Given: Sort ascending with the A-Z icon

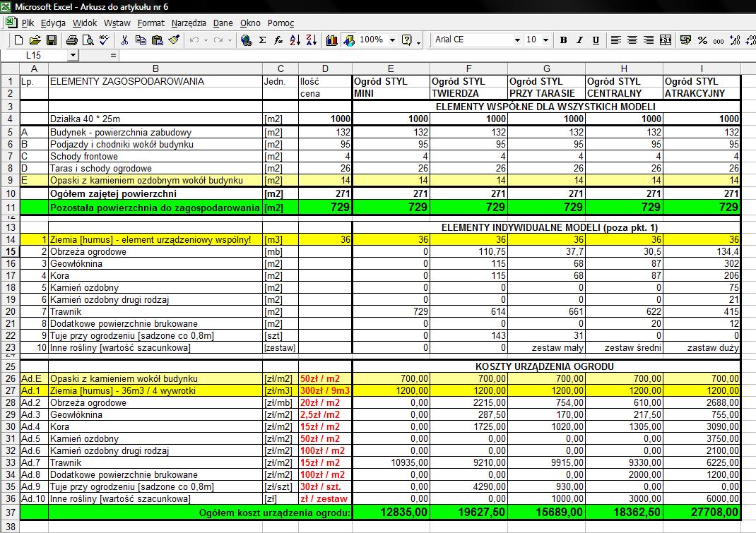Looking at the screenshot, I should (x=296, y=40).
